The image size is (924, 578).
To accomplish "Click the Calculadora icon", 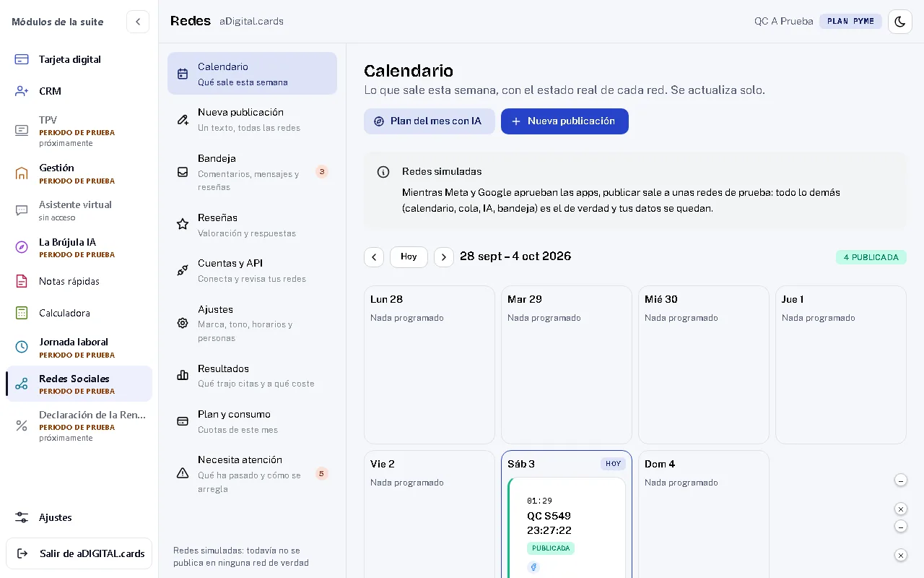I will pos(22,313).
